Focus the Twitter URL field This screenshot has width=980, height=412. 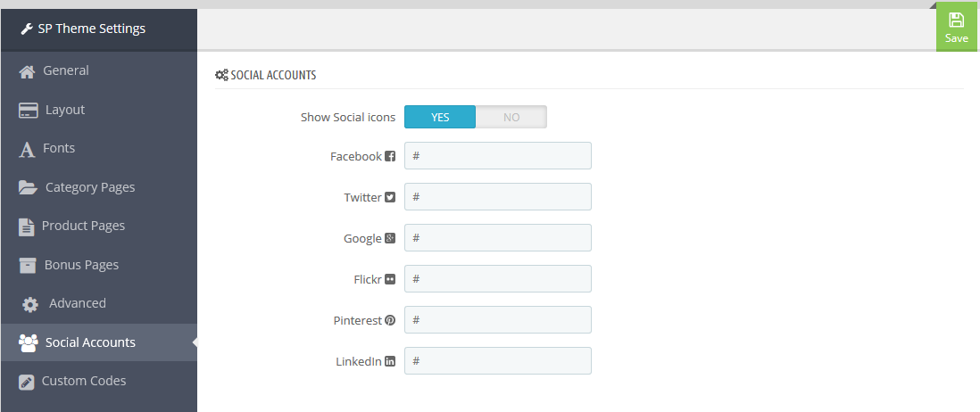[497, 196]
